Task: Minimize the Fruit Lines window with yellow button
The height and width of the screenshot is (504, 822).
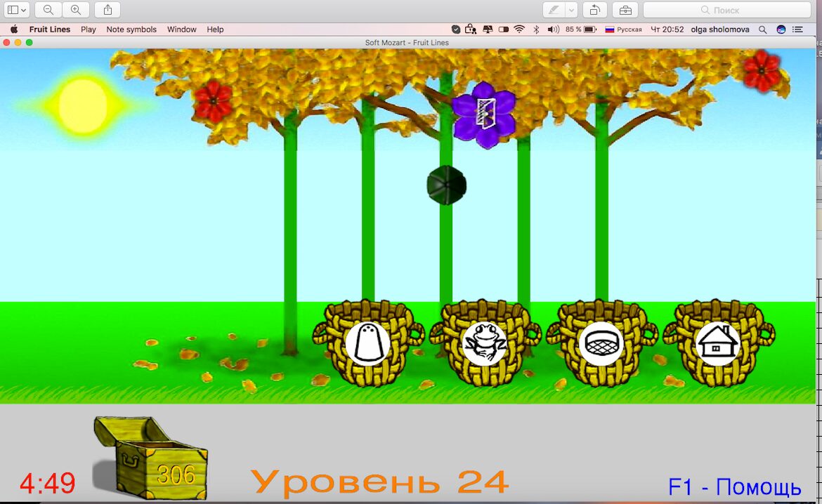Action: click(18, 42)
